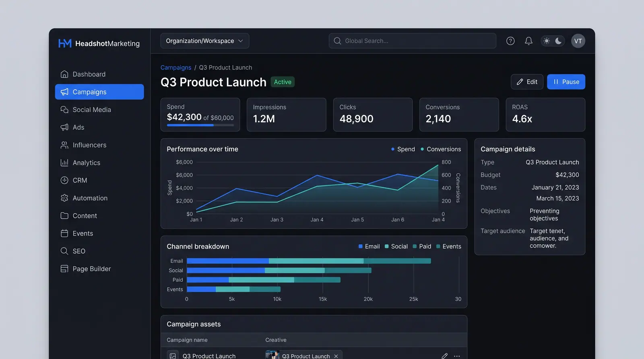Click the Conversions 2,140 card

(459, 115)
